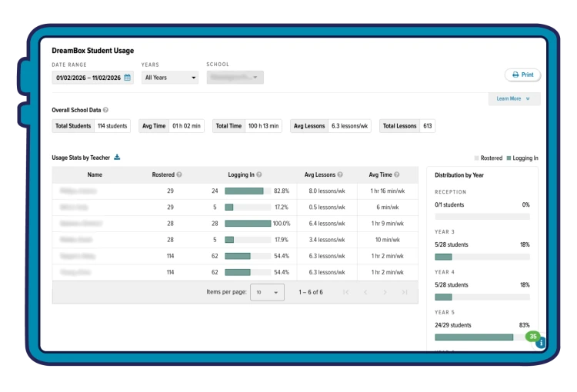Image resolution: width=577 pixels, height=392 pixels.
Task: Sort the table by Name column header
Action: click(95, 174)
